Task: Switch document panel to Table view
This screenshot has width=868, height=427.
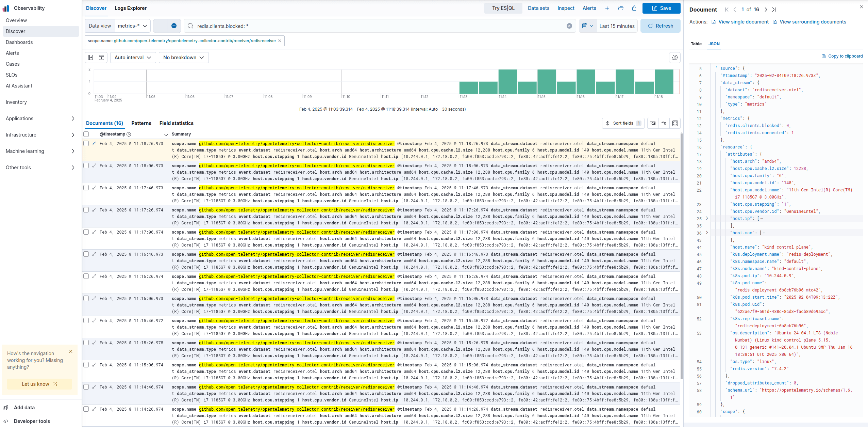Action: pos(696,44)
